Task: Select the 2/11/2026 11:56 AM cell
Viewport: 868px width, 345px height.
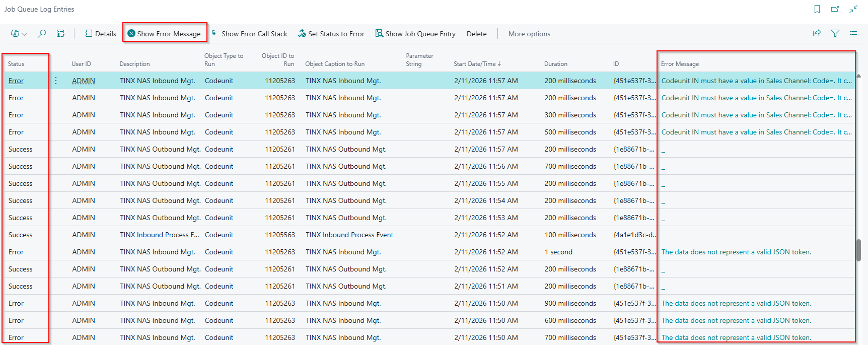Action: coord(486,166)
